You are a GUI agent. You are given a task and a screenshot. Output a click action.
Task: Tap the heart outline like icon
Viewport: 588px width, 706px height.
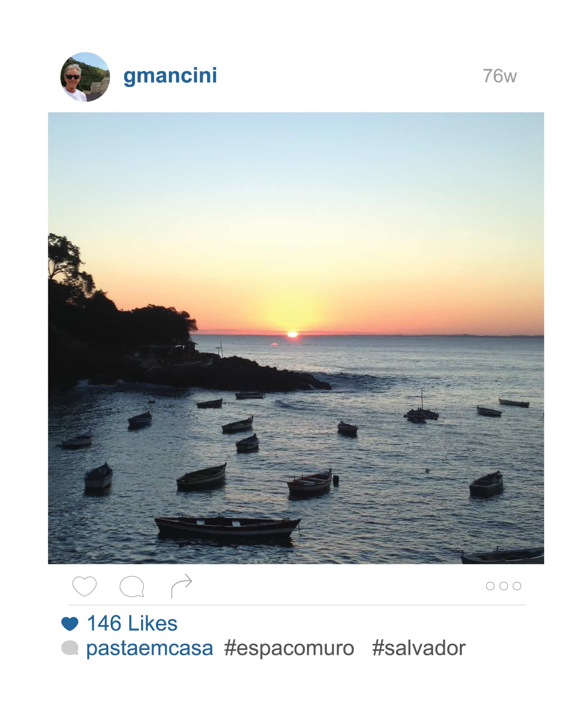pos(84,586)
